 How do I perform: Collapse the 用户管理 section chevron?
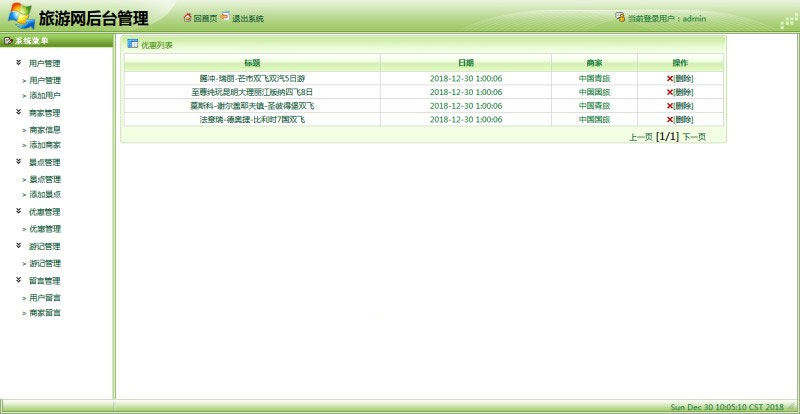[x=18, y=62]
